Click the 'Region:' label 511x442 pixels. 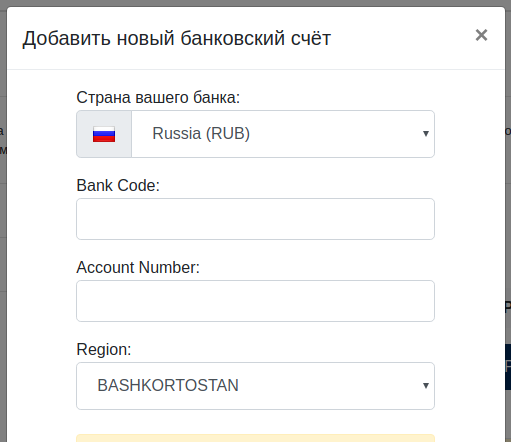pyautogui.click(x=104, y=350)
